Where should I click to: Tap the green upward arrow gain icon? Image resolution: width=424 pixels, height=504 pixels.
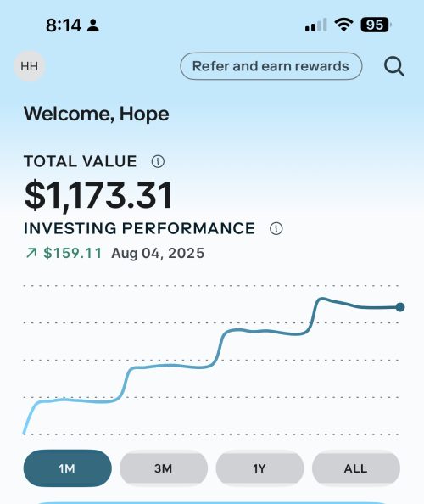(x=31, y=253)
